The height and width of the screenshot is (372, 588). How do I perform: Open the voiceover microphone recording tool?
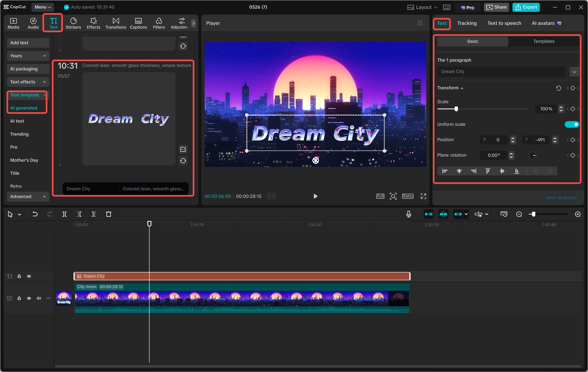tap(408, 214)
